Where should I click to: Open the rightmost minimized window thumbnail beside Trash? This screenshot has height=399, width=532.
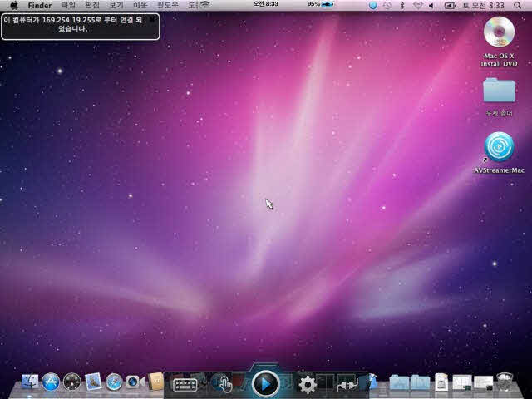click(x=483, y=382)
